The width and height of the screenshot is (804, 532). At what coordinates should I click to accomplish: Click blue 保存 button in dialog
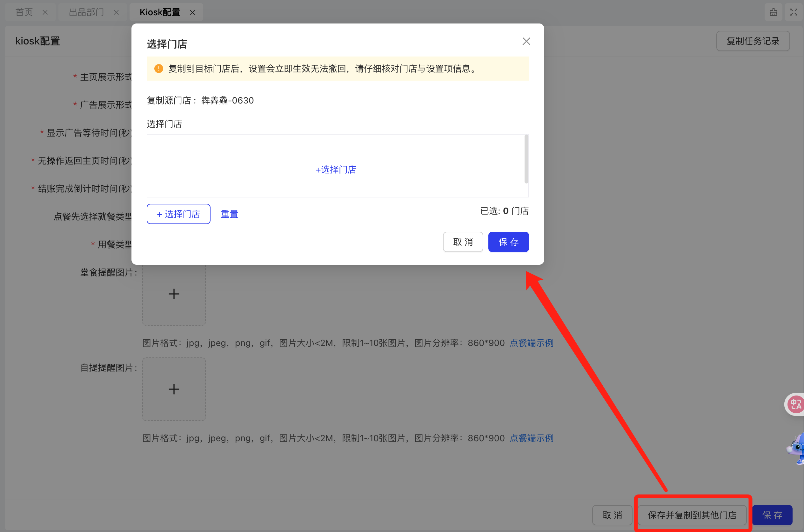pos(508,242)
